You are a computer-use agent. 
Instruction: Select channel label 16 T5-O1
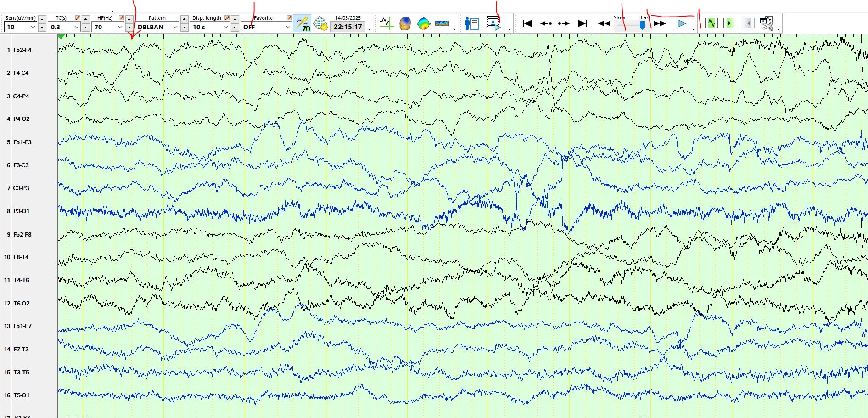pos(17,395)
